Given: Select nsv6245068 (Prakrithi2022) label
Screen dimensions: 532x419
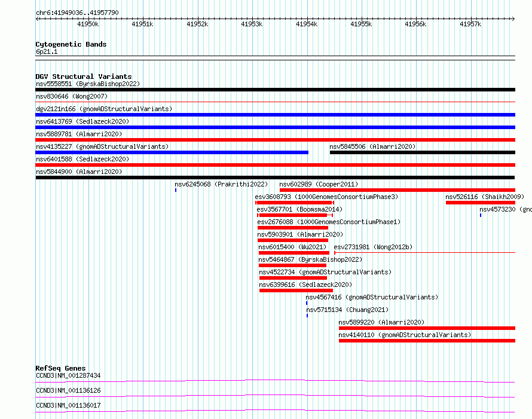Looking at the screenshot, I should (221, 184).
